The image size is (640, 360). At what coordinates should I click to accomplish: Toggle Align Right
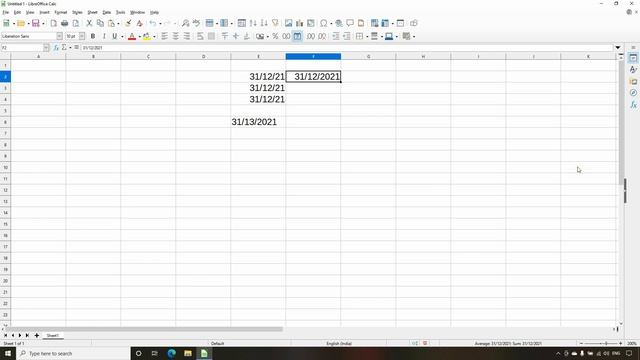(x=187, y=36)
